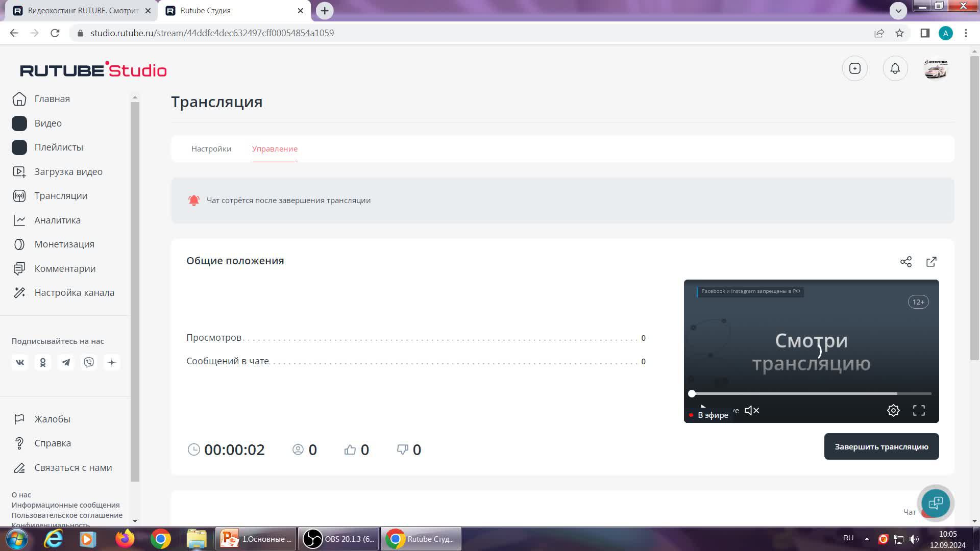The width and height of the screenshot is (980, 551).
Task: Select the Управление tab
Action: pyautogui.click(x=275, y=149)
